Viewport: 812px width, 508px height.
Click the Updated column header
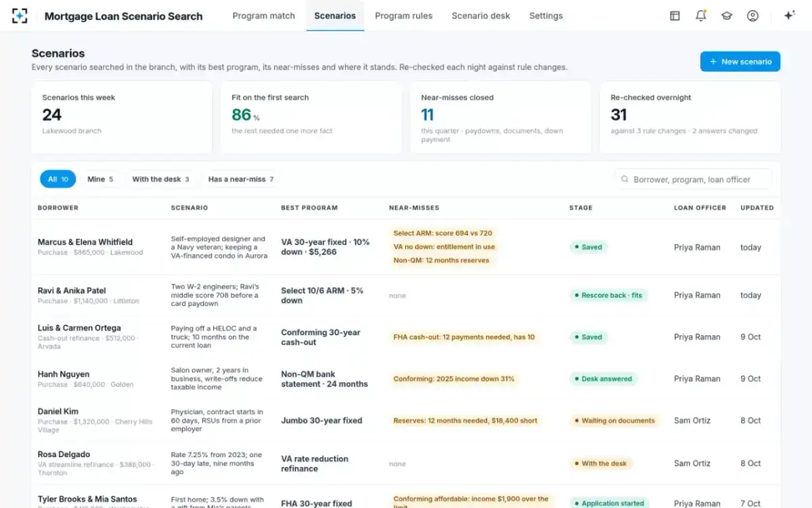pyautogui.click(x=757, y=208)
